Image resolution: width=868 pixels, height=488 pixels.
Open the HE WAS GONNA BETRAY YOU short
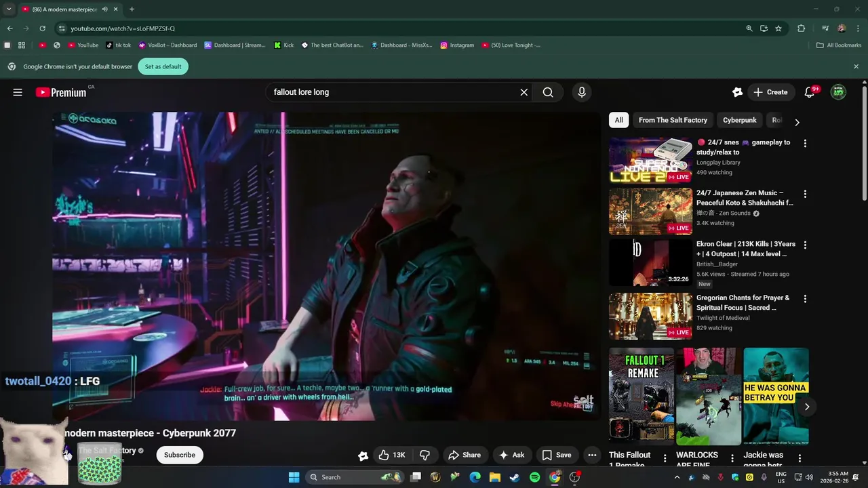pos(776,396)
